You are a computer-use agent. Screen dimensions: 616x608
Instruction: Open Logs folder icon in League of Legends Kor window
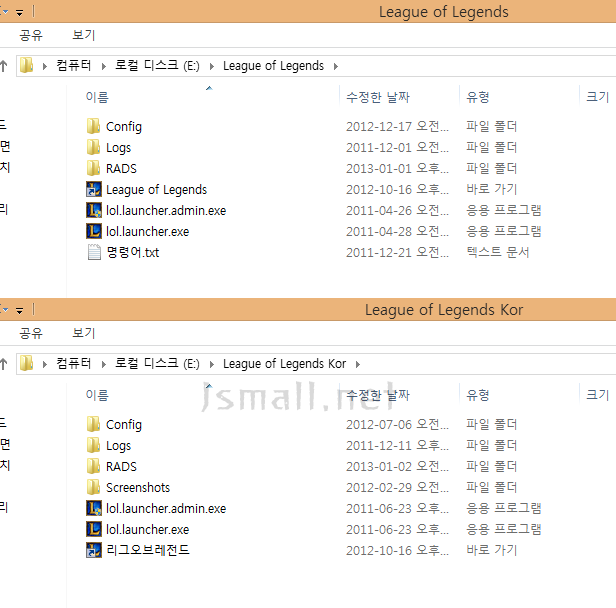pos(94,445)
